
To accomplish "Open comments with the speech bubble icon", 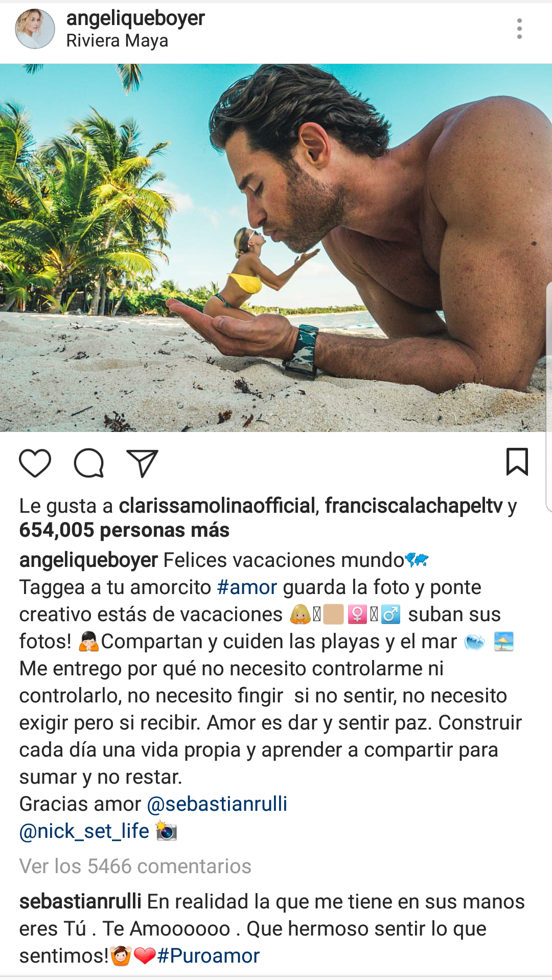I will [89, 463].
